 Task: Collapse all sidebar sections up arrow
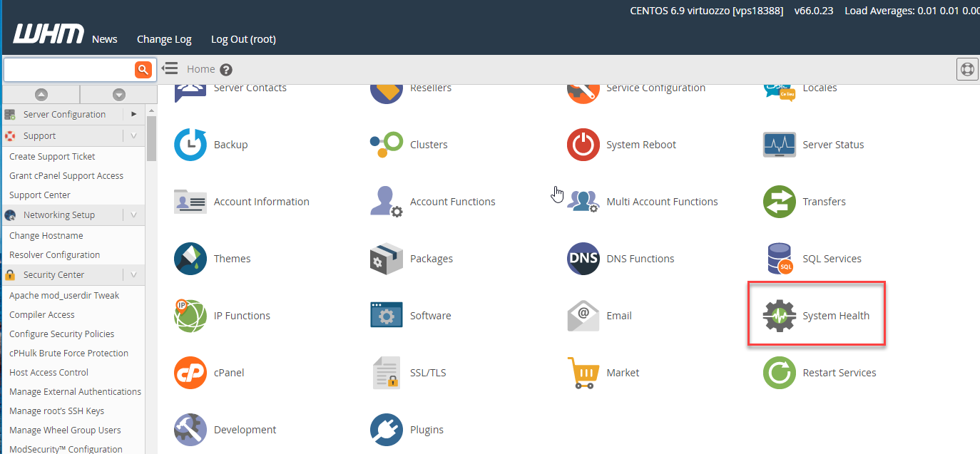pyautogui.click(x=41, y=94)
